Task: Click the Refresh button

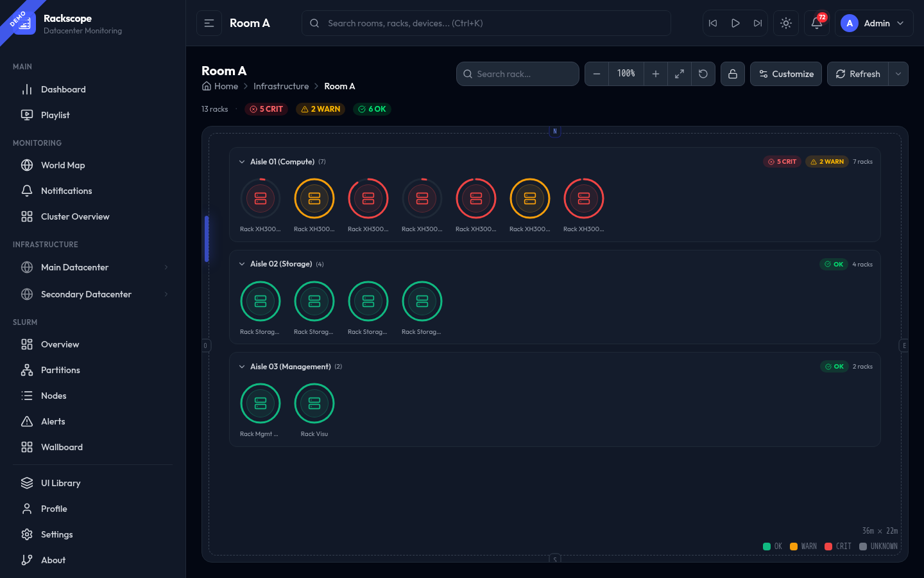Action: pyautogui.click(x=858, y=74)
